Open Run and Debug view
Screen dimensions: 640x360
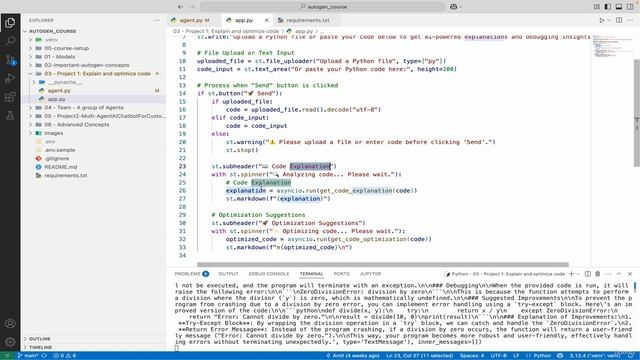click(x=10, y=78)
